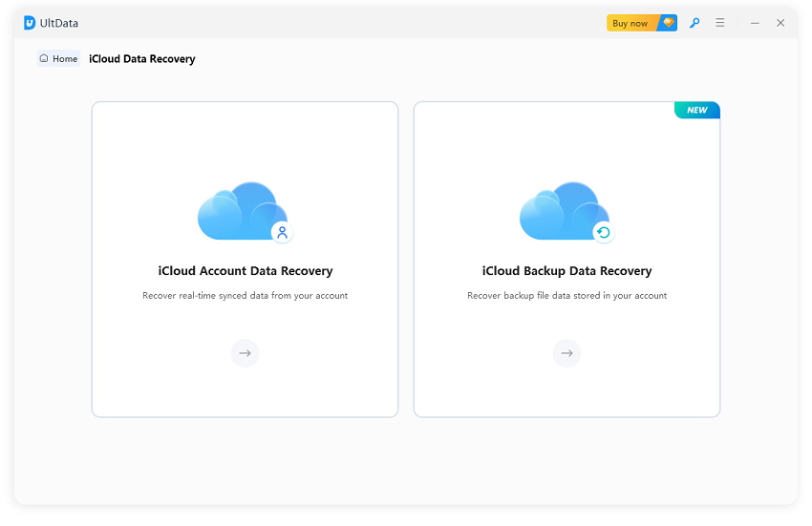Click the diamond icon on Buy now
812x526 pixels.
[x=668, y=22]
